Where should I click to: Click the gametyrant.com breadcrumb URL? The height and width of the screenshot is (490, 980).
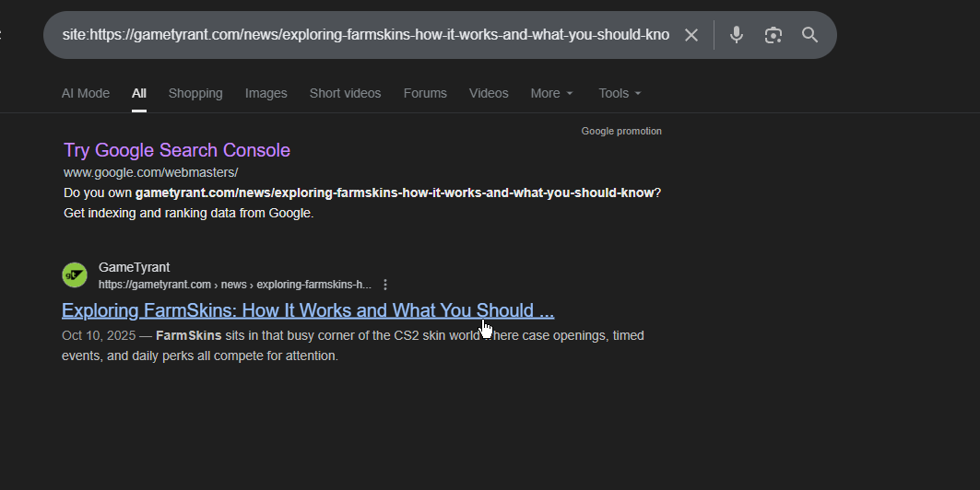pos(235,285)
